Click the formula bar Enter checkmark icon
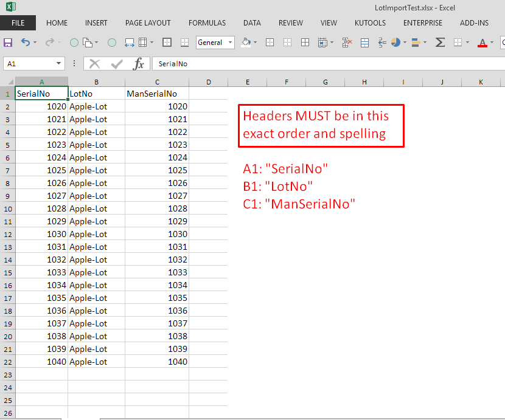The image size is (505, 420). [x=117, y=63]
